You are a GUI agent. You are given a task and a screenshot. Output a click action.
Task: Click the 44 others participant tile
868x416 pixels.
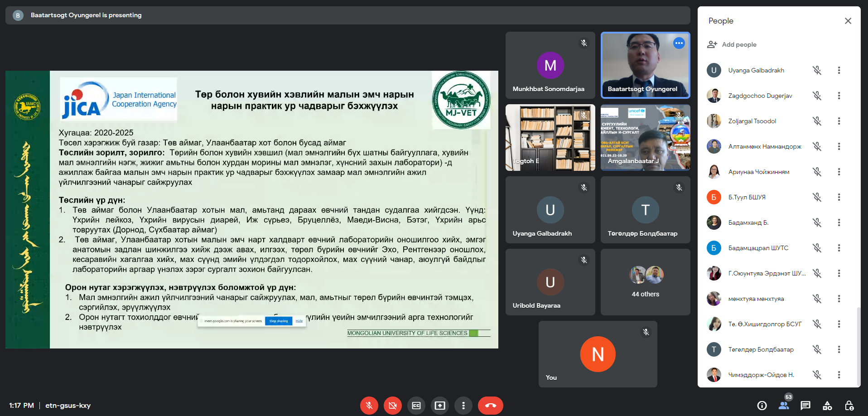click(645, 282)
